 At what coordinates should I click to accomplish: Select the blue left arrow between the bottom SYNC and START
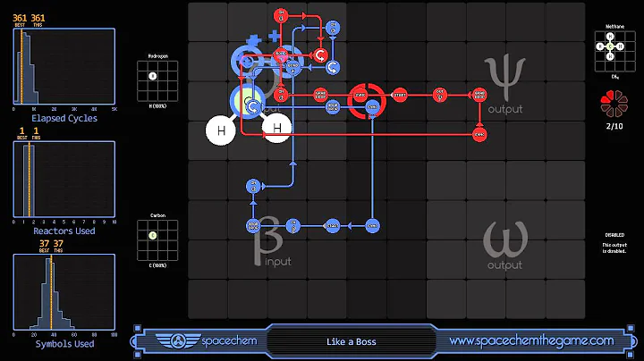[350, 225]
